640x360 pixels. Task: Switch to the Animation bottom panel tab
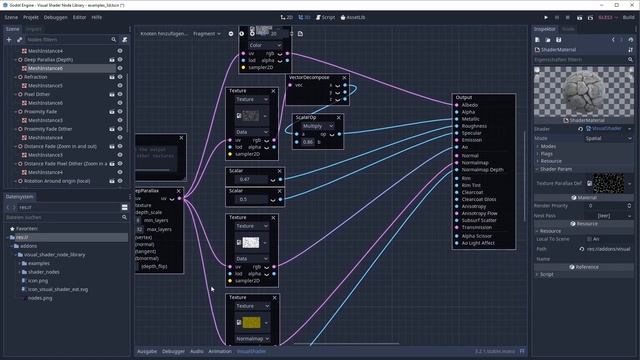pos(220,351)
